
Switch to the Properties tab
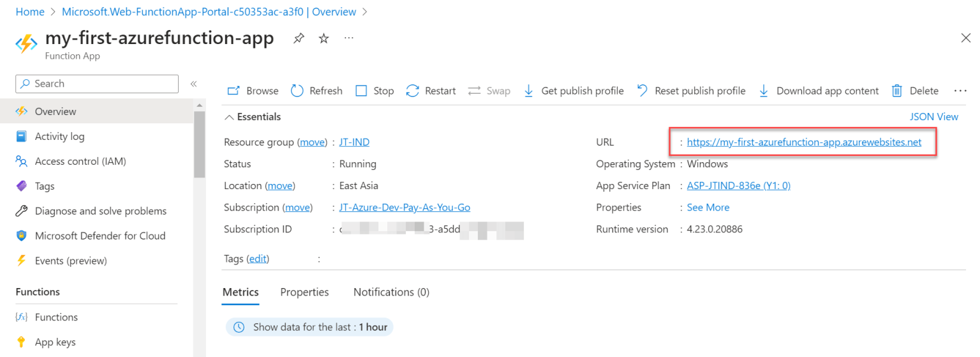click(x=304, y=292)
